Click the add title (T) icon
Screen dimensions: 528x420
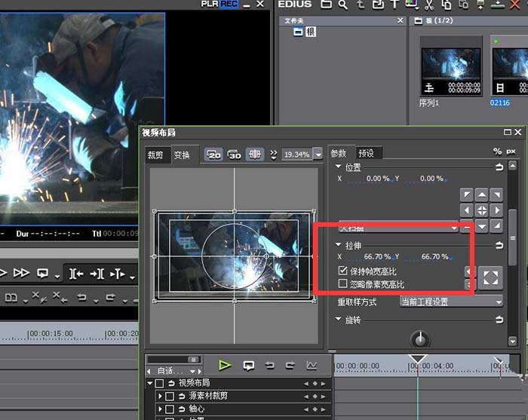[392, 5]
